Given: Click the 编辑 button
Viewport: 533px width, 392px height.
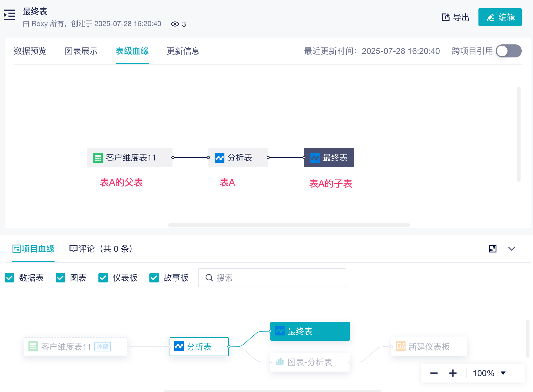Looking at the screenshot, I should coord(500,17).
